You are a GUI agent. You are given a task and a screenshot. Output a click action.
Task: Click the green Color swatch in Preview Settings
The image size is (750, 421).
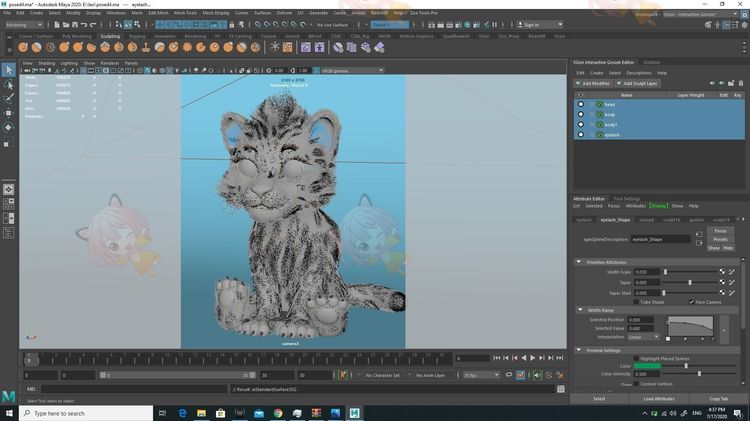647,366
